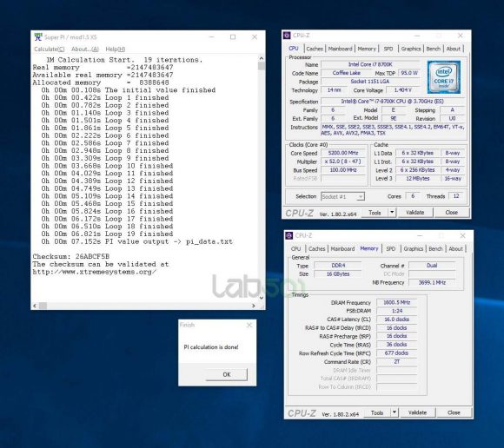
Task: Open the Calculate menu in Super PI
Action: (x=50, y=49)
